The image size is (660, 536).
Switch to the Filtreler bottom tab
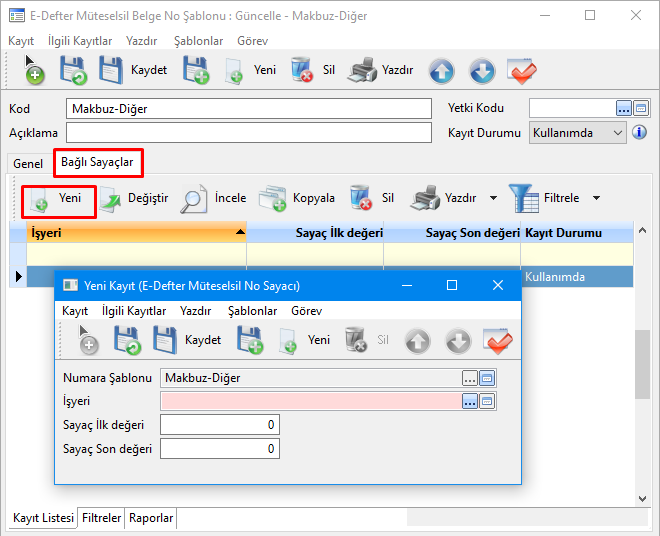click(102, 518)
